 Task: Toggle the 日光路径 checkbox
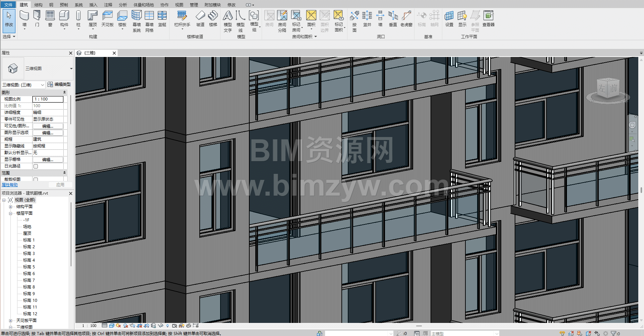(36, 166)
